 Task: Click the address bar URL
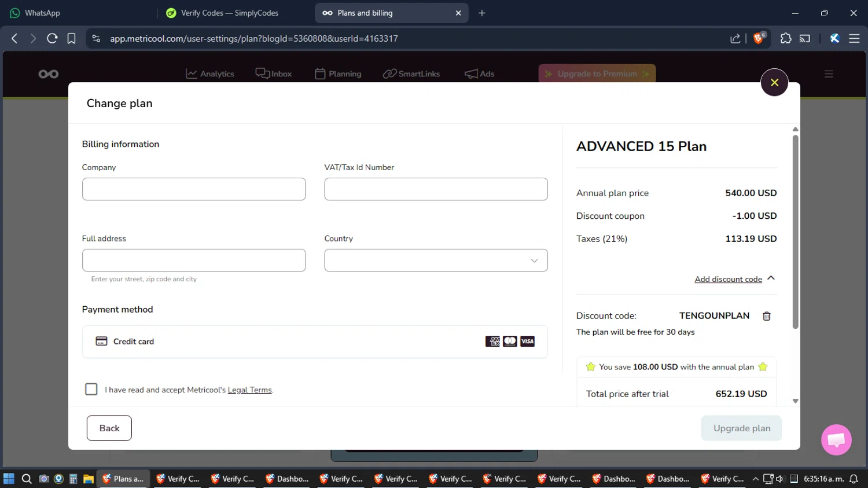pos(254,39)
